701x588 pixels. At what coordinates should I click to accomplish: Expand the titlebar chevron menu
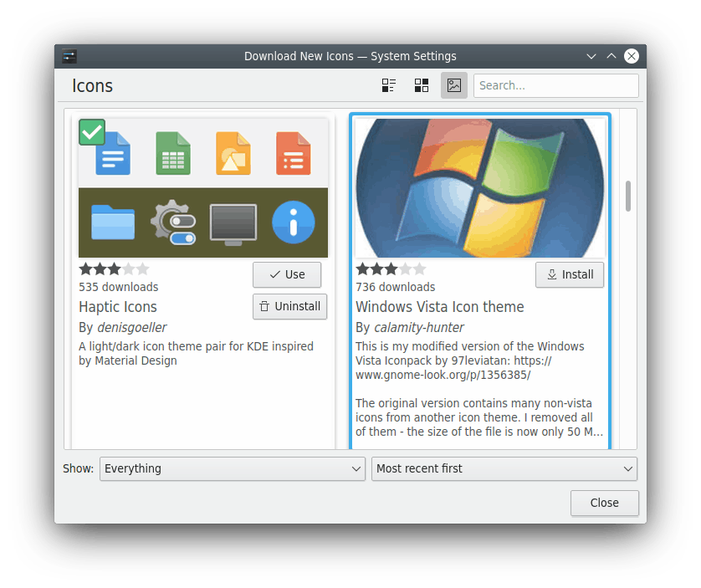click(x=591, y=56)
